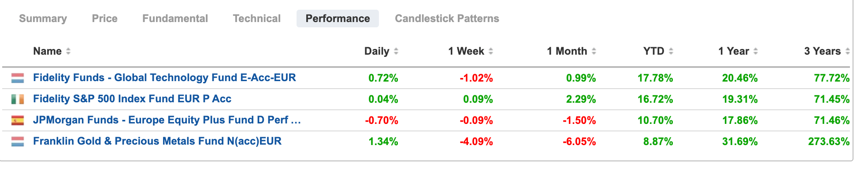Click the Spanish flag beside JPMorgan Funds
This screenshot has height=179, width=868.
[x=18, y=121]
